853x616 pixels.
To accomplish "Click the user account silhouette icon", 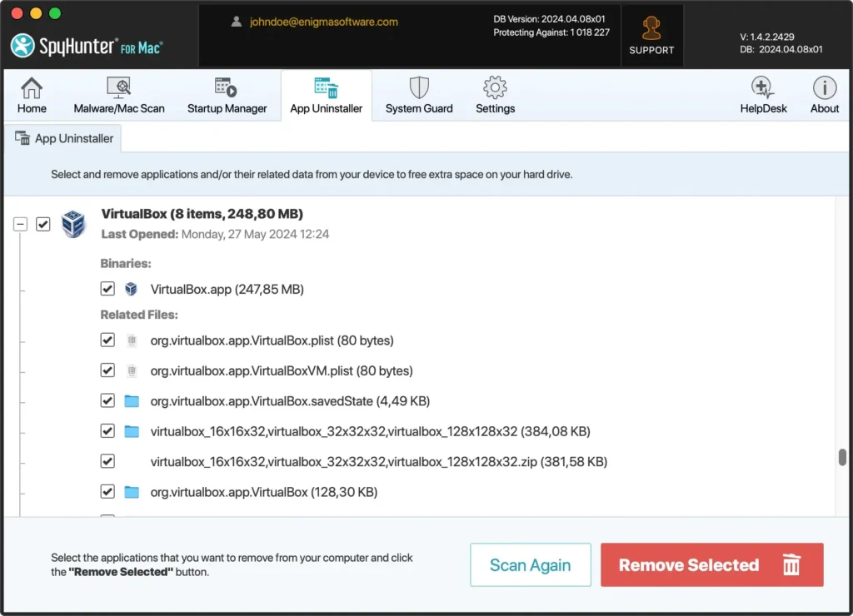I will click(x=236, y=22).
